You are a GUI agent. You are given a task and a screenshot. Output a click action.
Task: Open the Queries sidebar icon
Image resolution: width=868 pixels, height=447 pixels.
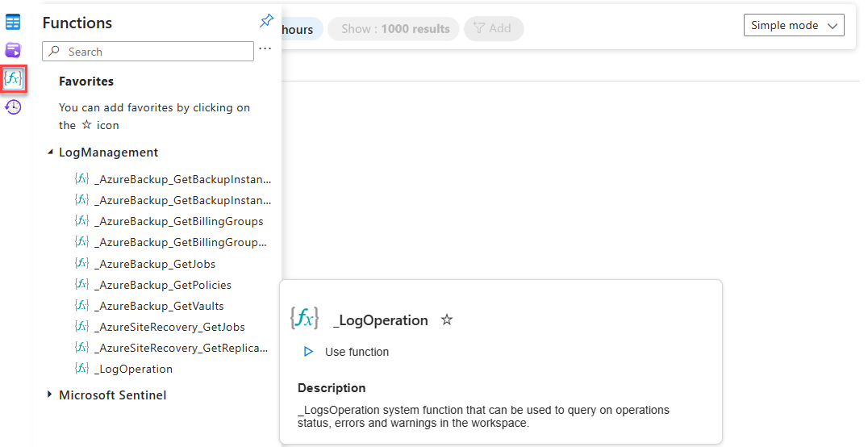click(13, 50)
